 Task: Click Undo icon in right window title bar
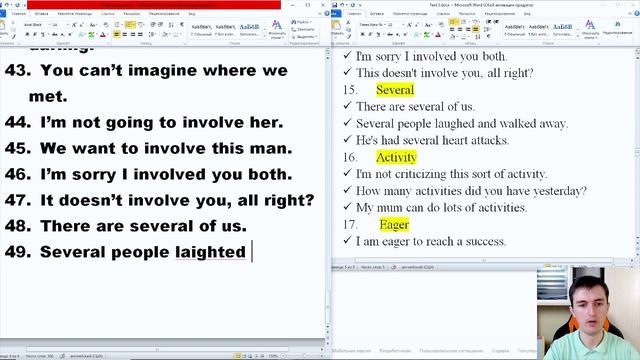click(342, 5)
